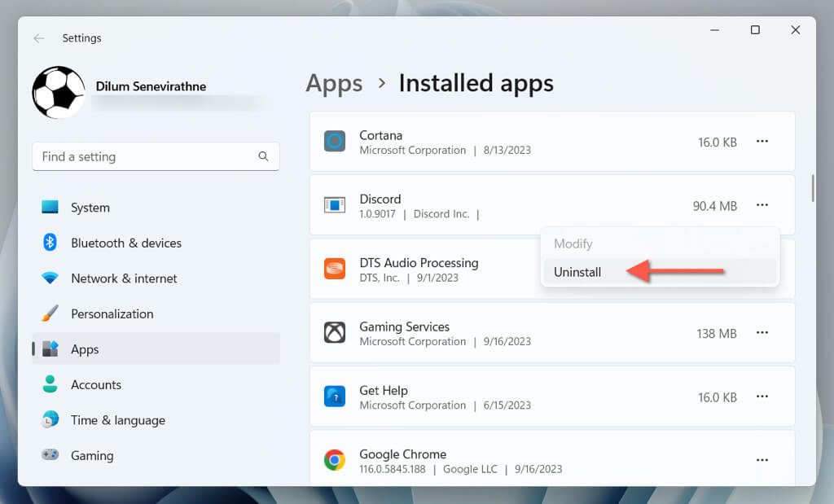Viewport: 834px width, 504px height.
Task: Click the Get Help app icon
Action: [334, 397]
